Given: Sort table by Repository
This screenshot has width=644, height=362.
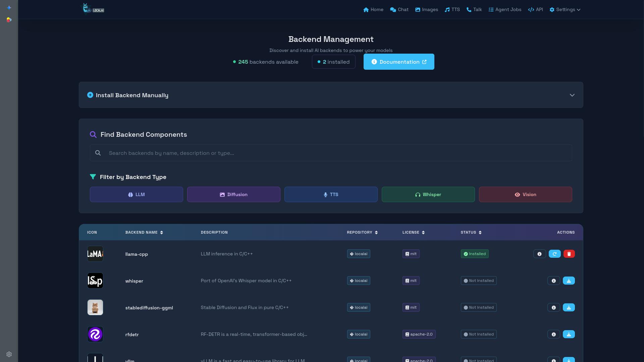Looking at the screenshot, I should tap(362, 232).
